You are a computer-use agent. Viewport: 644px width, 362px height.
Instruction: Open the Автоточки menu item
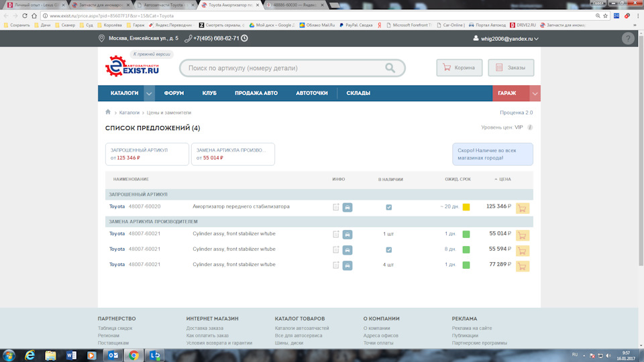click(x=312, y=93)
